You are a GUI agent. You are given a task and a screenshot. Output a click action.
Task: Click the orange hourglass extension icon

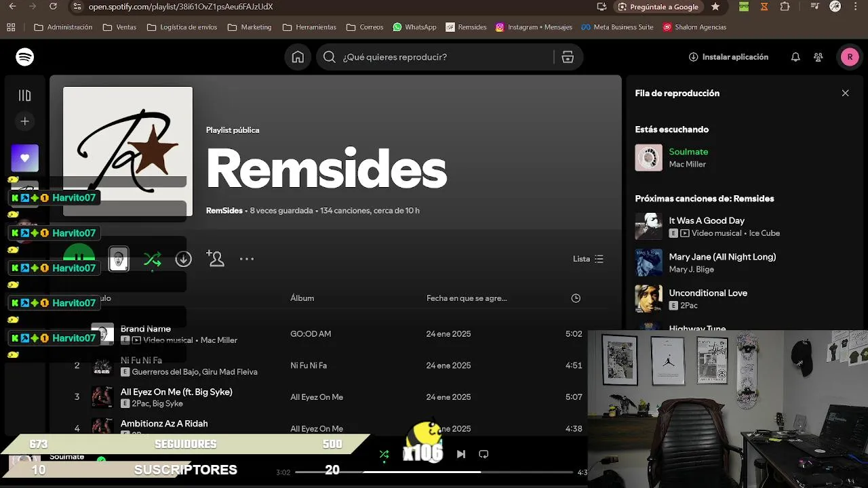764,7
